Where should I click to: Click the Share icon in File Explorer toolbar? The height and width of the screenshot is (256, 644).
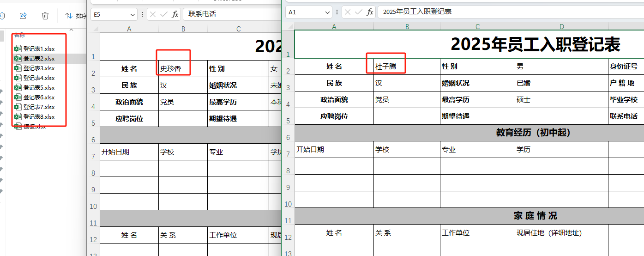tap(23, 16)
